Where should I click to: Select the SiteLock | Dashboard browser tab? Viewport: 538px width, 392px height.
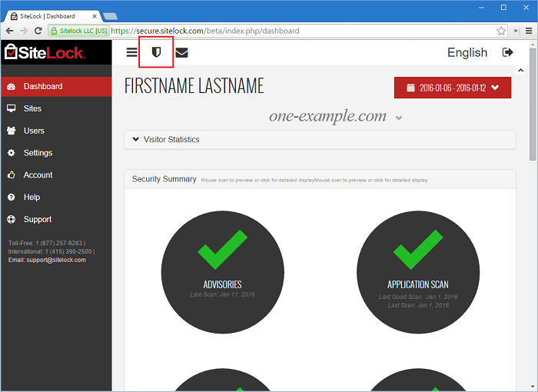52,16
